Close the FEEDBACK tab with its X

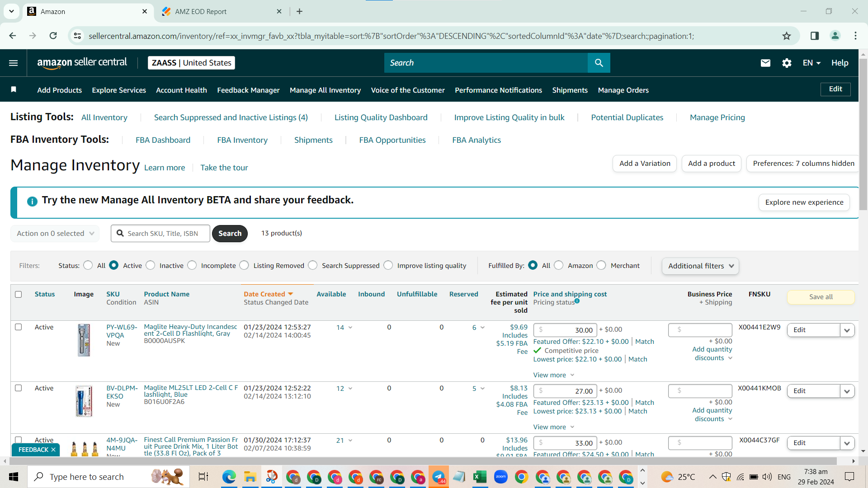(53, 450)
